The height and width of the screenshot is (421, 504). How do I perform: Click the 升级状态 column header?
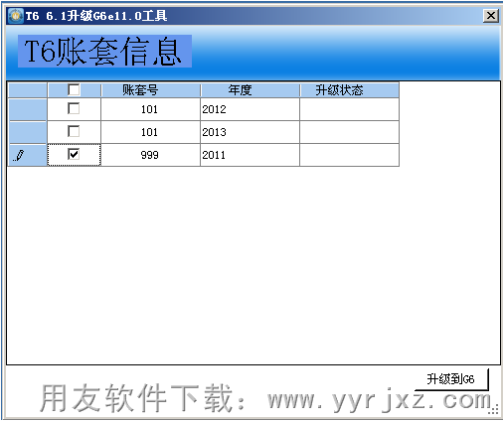350,90
